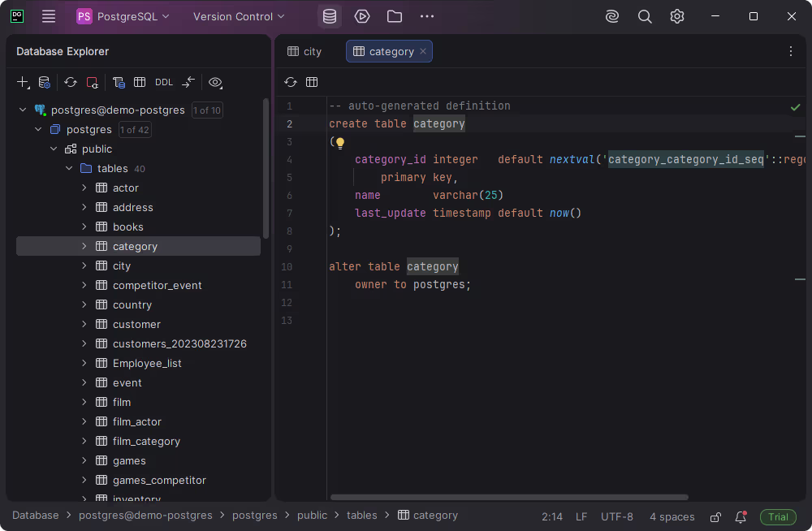Select the customers_202308231726 table

coord(138,344)
